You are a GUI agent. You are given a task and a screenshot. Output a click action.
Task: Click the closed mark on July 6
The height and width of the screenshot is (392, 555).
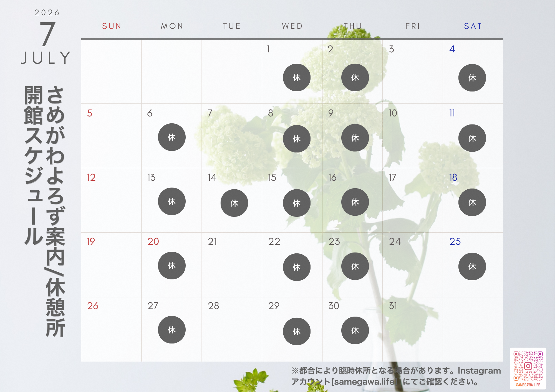[172, 137]
